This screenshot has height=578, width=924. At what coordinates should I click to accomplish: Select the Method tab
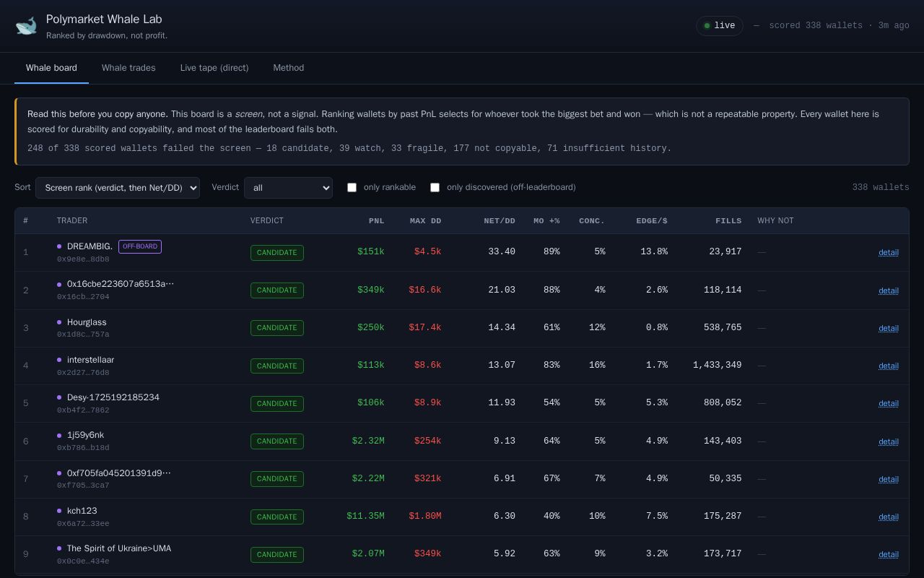click(x=289, y=68)
